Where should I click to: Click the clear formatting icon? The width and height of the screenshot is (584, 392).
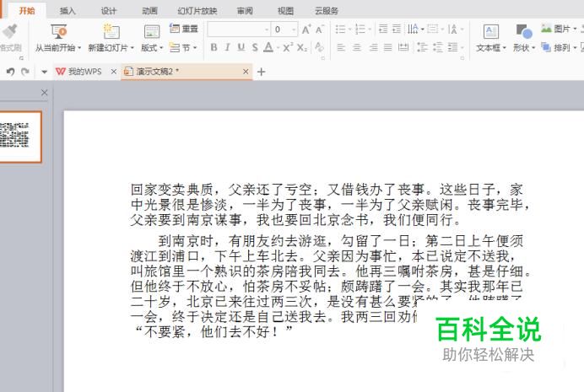(319, 47)
